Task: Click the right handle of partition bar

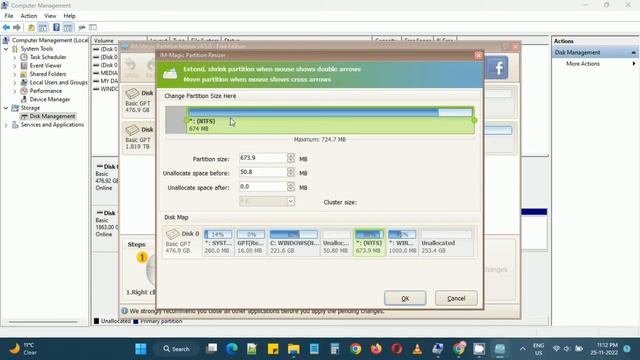Action: (x=474, y=120)
